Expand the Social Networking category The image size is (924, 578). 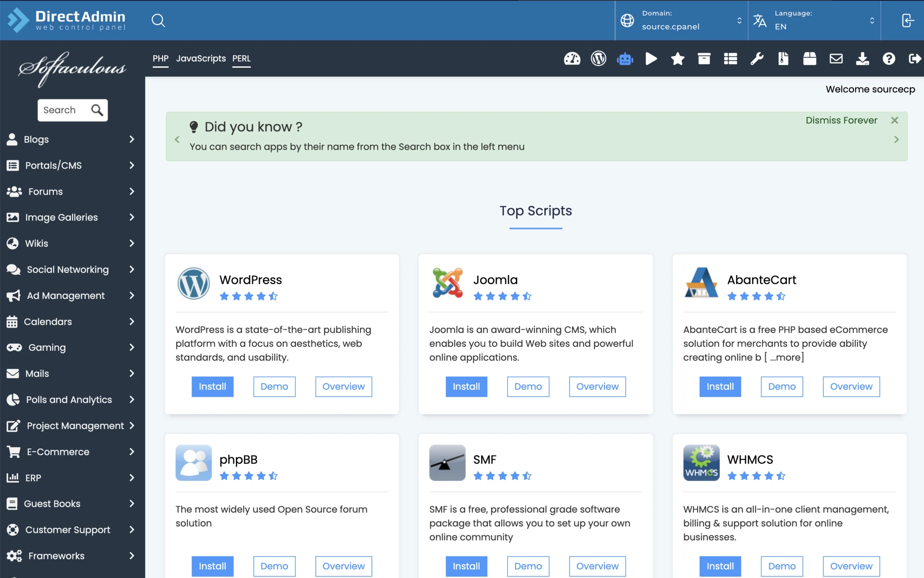(x=72, y=270)
